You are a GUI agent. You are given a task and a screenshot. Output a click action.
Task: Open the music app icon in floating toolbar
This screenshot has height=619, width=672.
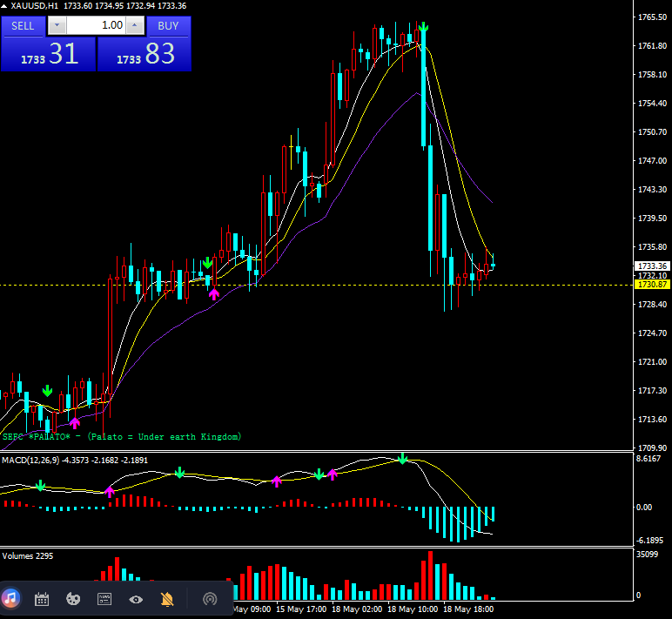(11, 599)
